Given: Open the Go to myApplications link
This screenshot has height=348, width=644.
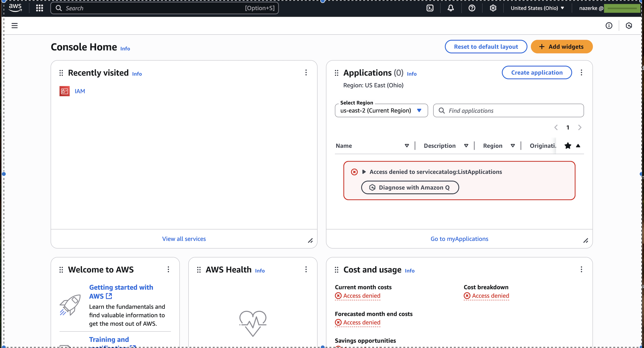Looking at the screenshot, I should (x=459, y=239).
